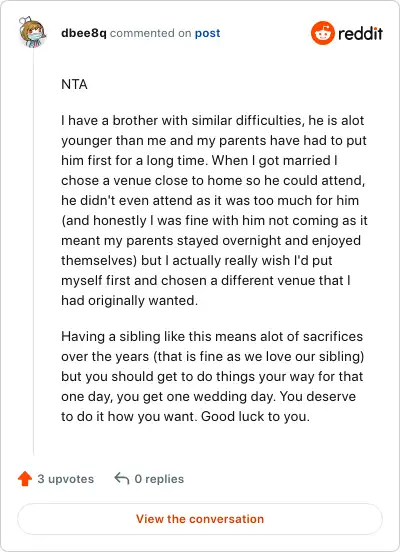This screenshot has height=552, width=400.
Task: Click the "Good luck to you." sentence
Action: (x=255, y=416)
